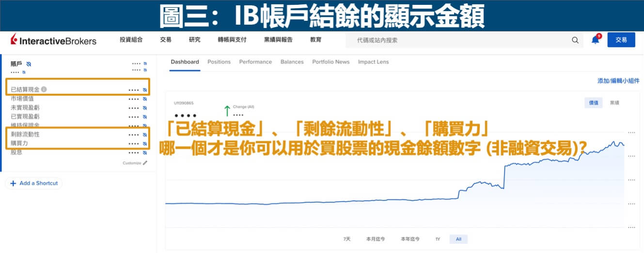
Task: Click the 未實現盈虧 row label
Action: click(x=25, y=108)
